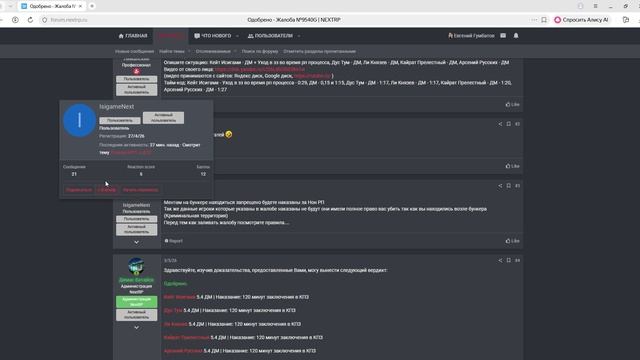Share the post with the laughing emoji
This screenshot has height=360, width=640.
point(500,124)
